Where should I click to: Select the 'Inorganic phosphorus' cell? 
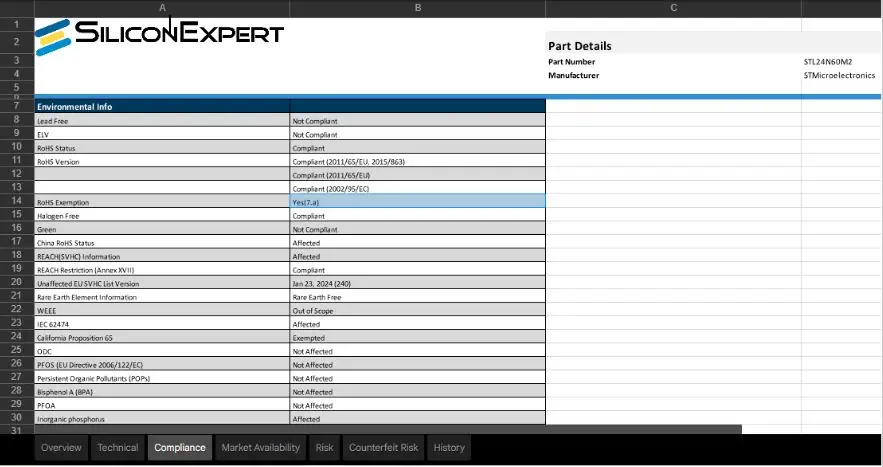click(x=162, y=418)
